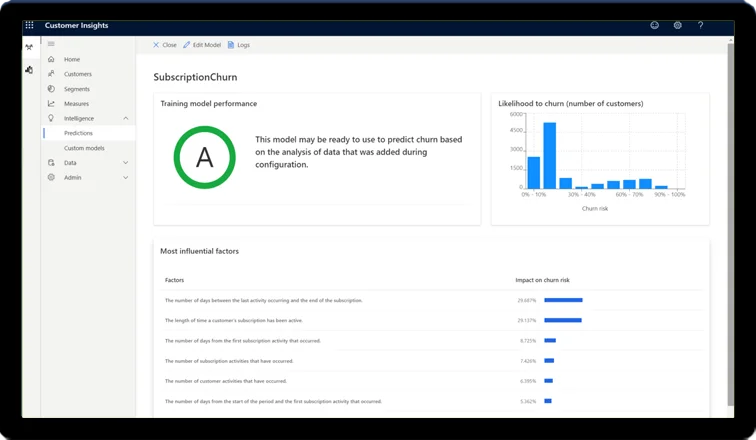Click 'Most influential factors' heading
Screen dimensions: 756x440
click(x=199, y=251)
